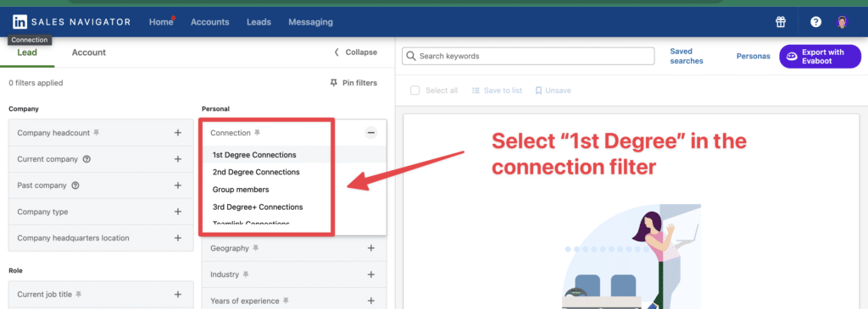Tick the Select all checkbox
The image size is (868, 309).
tap(415, 90)
